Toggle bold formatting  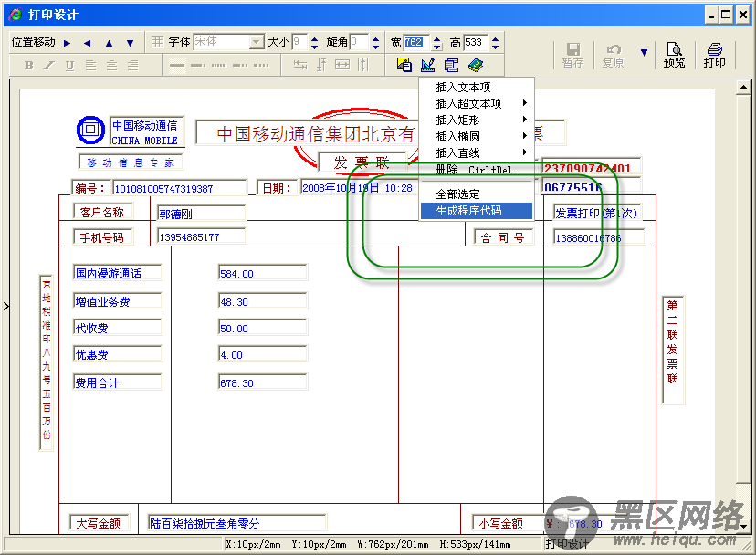[29, 65]
